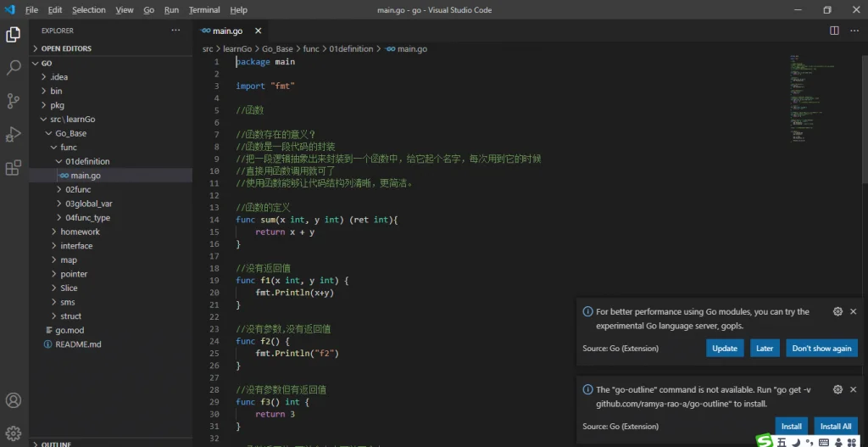
Task: Open go.mod file in explorer
Action: pos(111,330)
